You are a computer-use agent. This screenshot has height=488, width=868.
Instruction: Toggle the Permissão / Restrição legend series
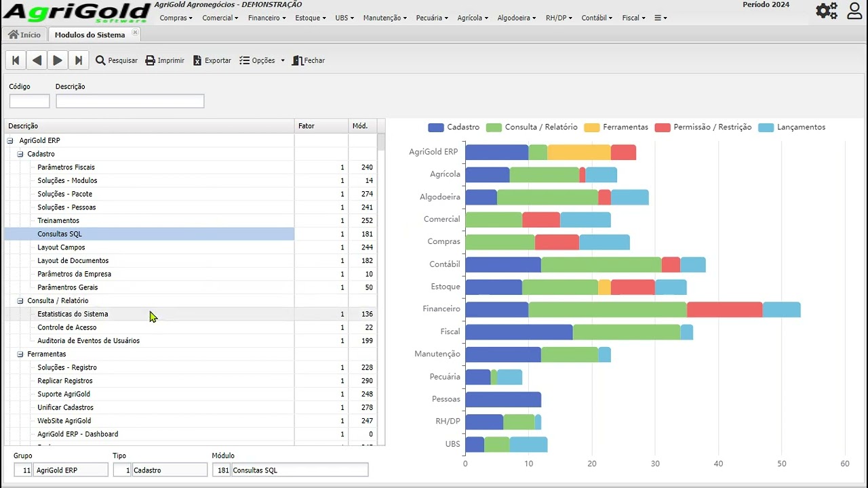[x=703, y=127]
